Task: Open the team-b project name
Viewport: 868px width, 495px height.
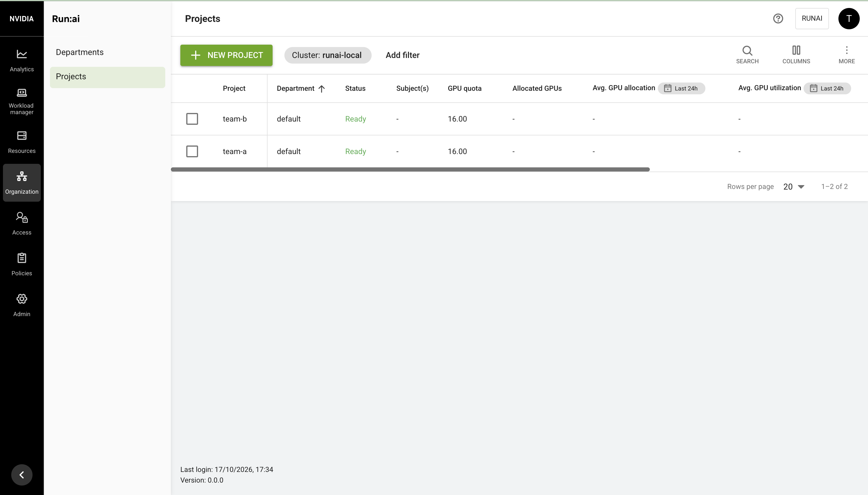Action: pos(234,119)
